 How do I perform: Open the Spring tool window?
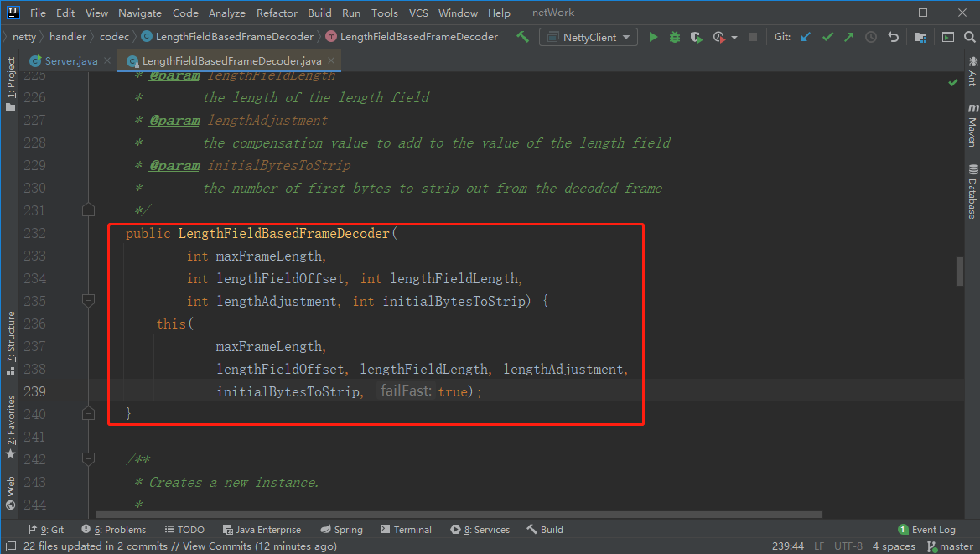(341, 530)
